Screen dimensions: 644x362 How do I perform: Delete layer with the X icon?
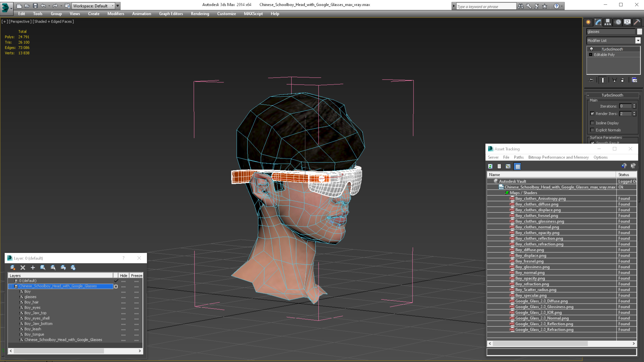click(23, 267)
